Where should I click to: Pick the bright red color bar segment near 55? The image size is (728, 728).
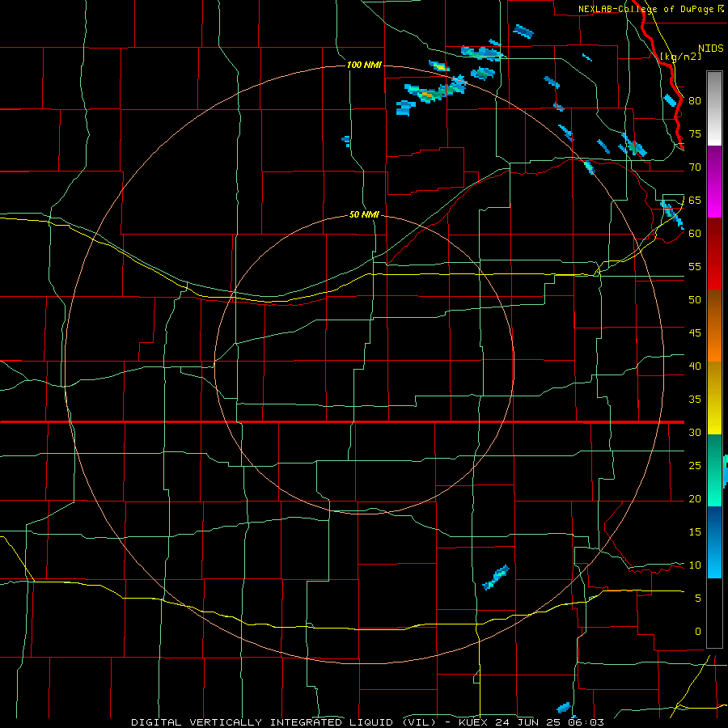tap(714, 273)
